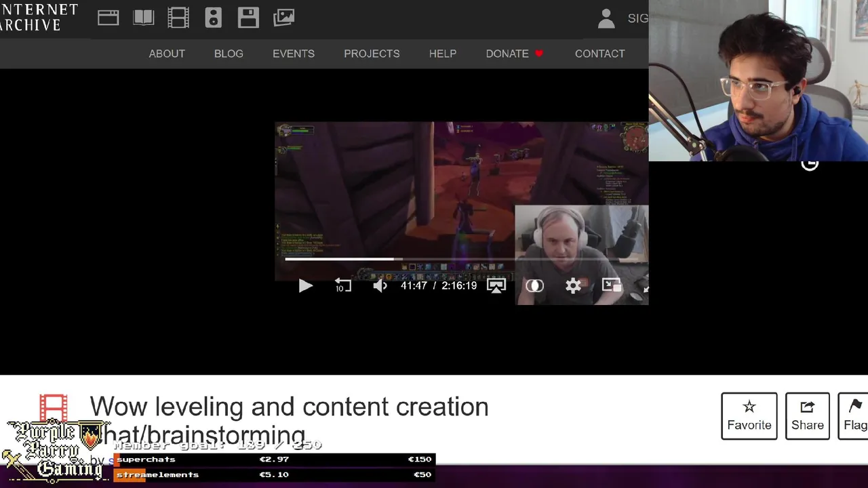Open the video settings gear
The width and height of the screenshot is (868, 488).
pos(573,286)
